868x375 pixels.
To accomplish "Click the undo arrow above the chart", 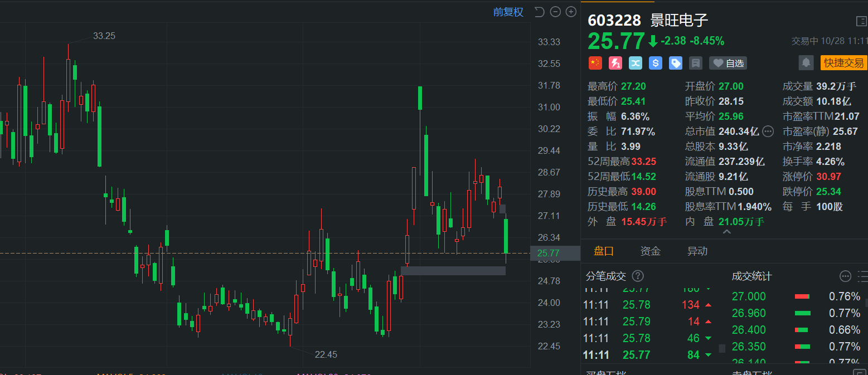I will point(539,12).
